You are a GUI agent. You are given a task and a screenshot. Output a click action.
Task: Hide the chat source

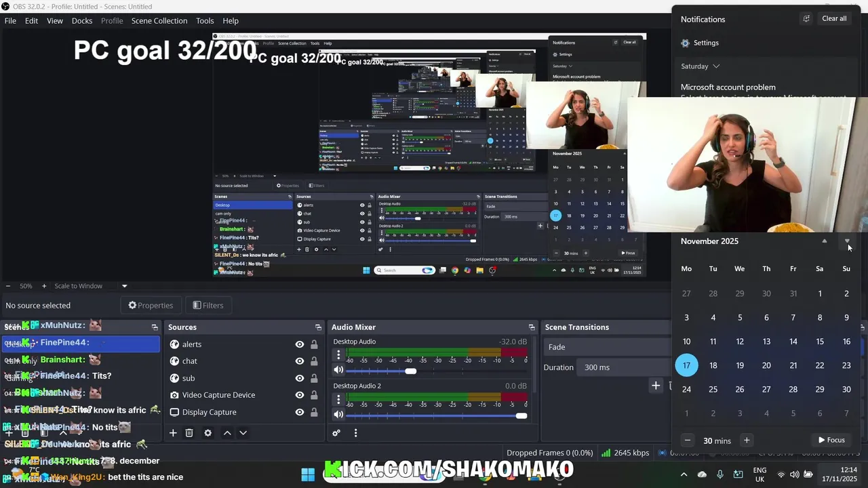(299, 361)
